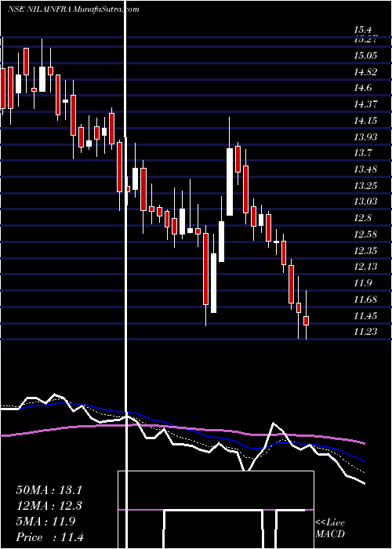Click the 14.6 price axis label

coord(364,88)
